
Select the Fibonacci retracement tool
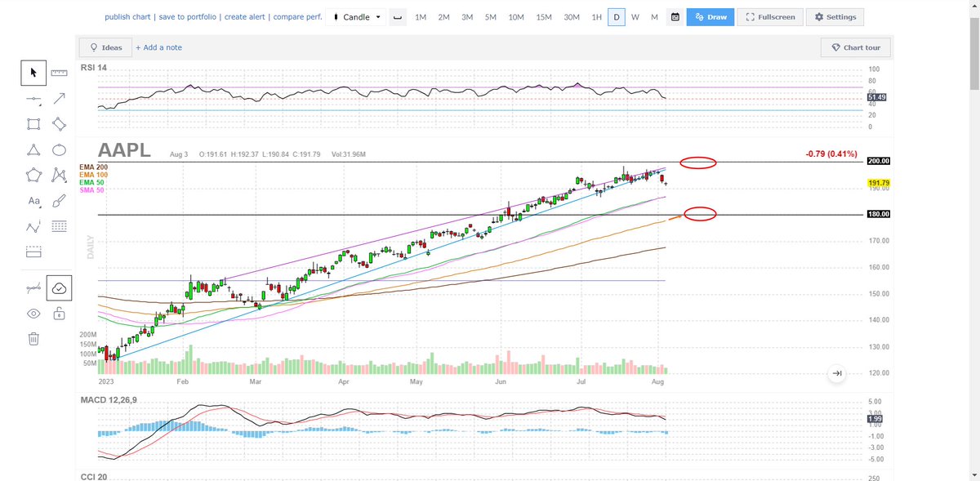(x=60, y=226)
